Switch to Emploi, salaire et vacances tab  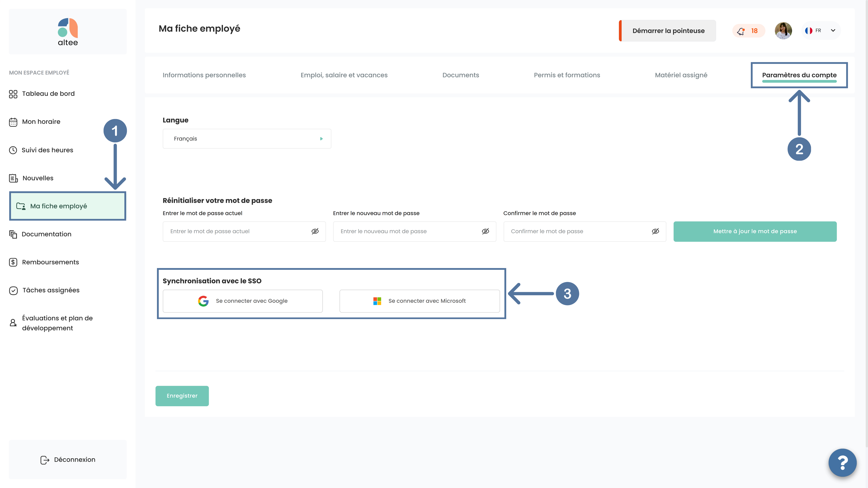[344, 75]
